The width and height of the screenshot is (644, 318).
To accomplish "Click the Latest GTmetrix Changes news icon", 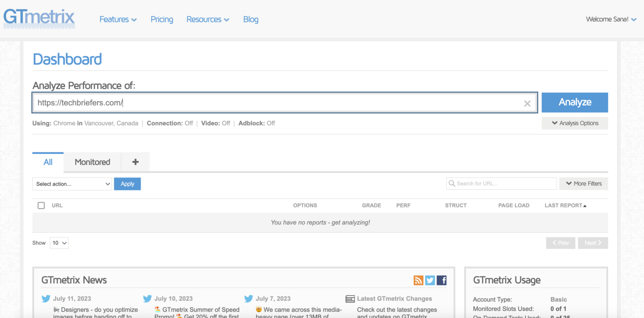I will click(x=350, y=299).
